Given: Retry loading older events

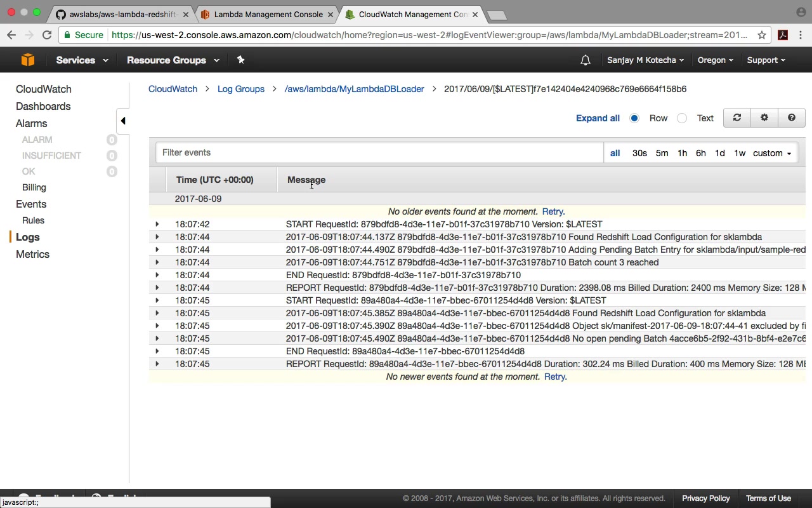Looking at the screenshot, I should tap(553, 211).
